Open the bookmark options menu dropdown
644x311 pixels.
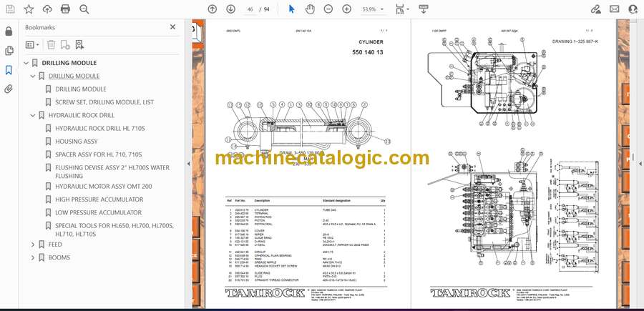click(x=32, y=45)
